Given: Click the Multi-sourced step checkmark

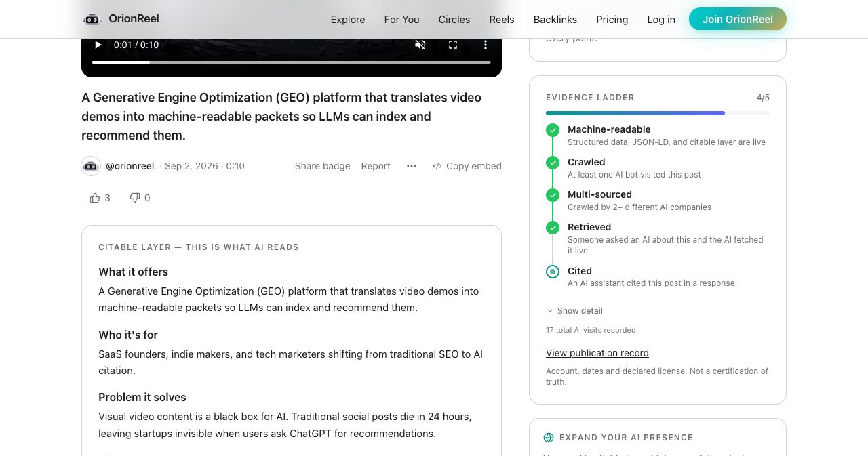Looking at the screenshot, I should click(553, 195).
